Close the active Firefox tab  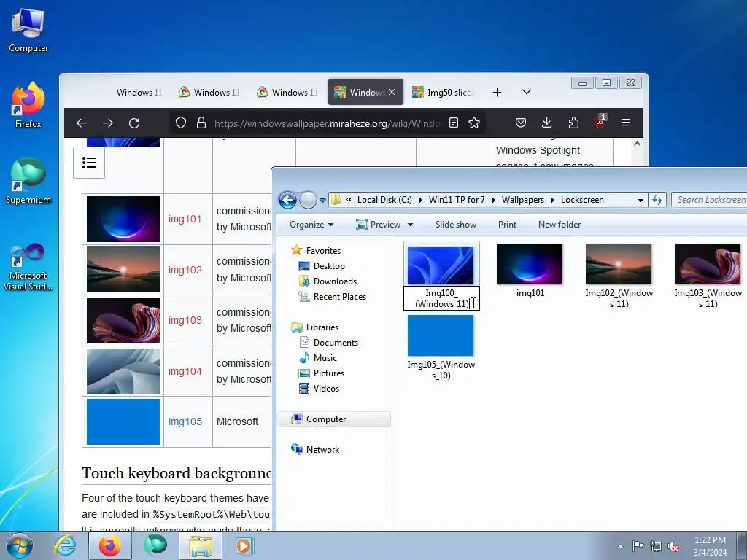pos(392,92)
